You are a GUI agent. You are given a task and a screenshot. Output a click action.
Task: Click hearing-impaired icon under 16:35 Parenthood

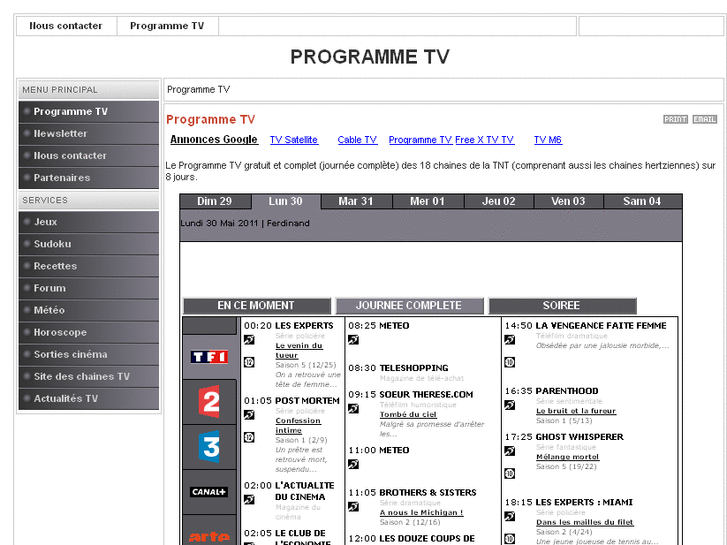click(510, 405)
